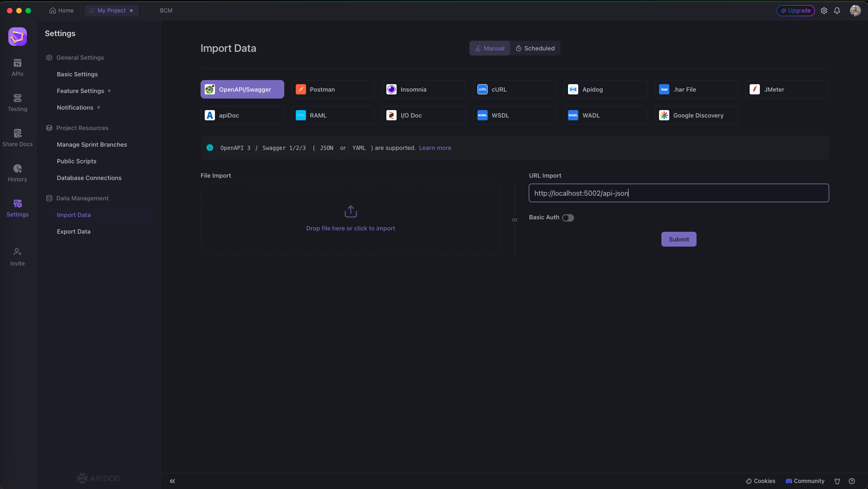This screenshot has width=868, height=489.
Task: Switch to the Manual import tab
Action: pos(490,48)
